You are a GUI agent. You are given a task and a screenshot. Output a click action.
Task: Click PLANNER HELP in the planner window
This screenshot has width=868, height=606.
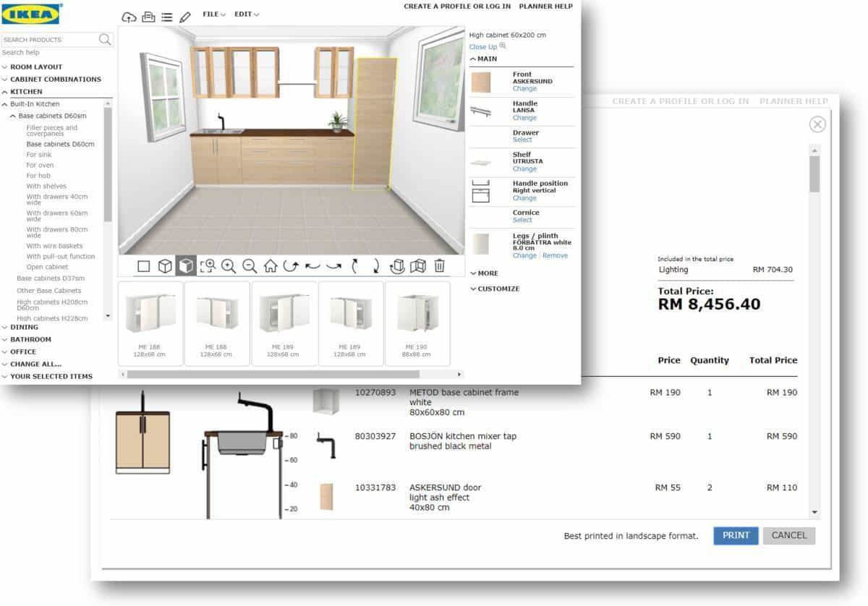click(545, 7)
